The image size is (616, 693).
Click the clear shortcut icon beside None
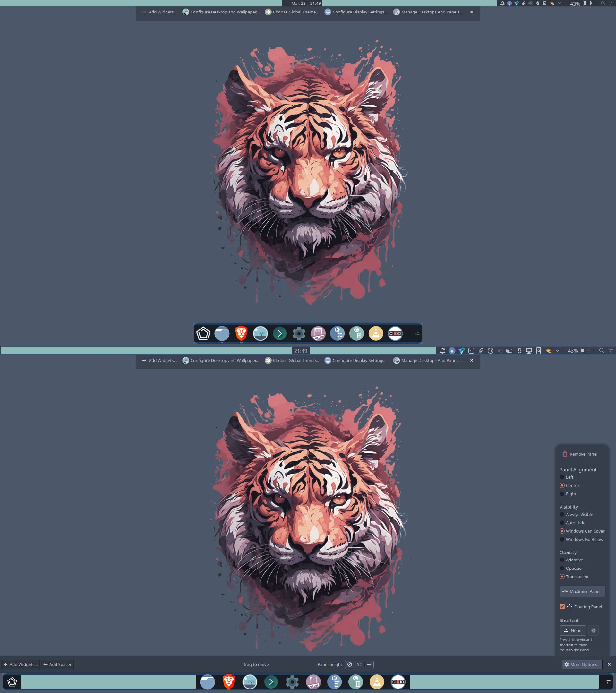pos(593,631)
